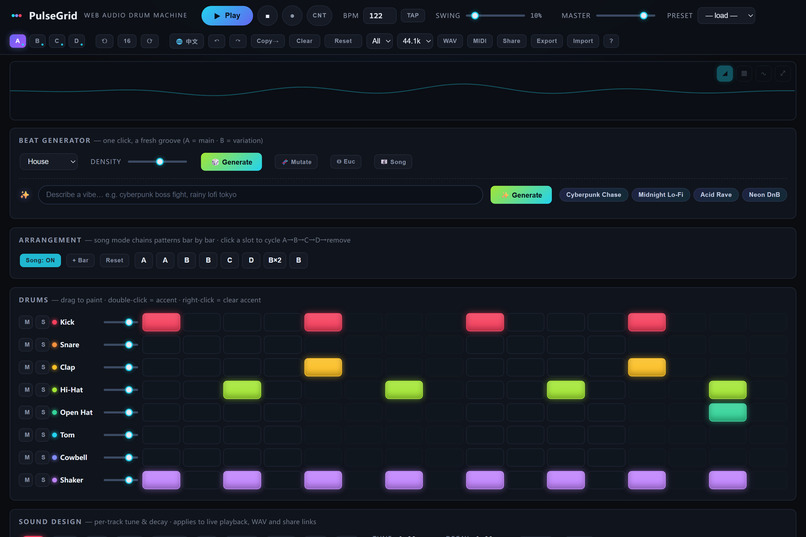Choose the Acid Rave preset chip
The width and height of the screenshot is (806, 537).
716,195
